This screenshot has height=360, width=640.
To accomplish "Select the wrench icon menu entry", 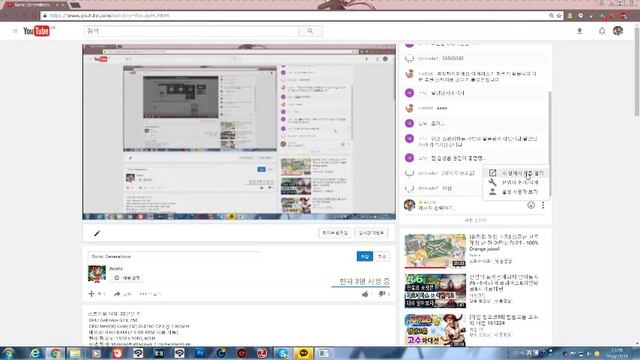I will 516,182.
